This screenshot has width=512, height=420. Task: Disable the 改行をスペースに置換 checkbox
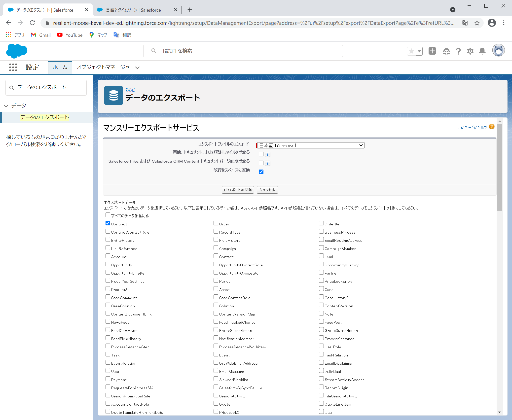261,172
